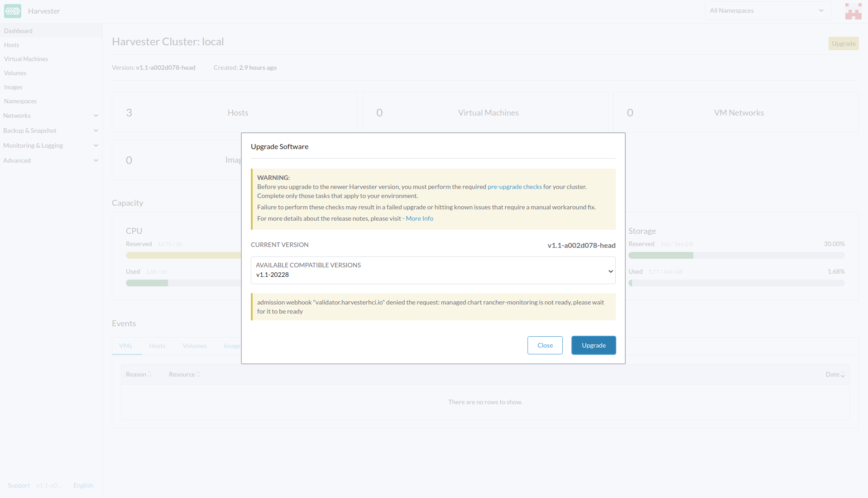Close the Upgrade Software dialog
This screenshot has width=868, height=498.
[545, 345]
